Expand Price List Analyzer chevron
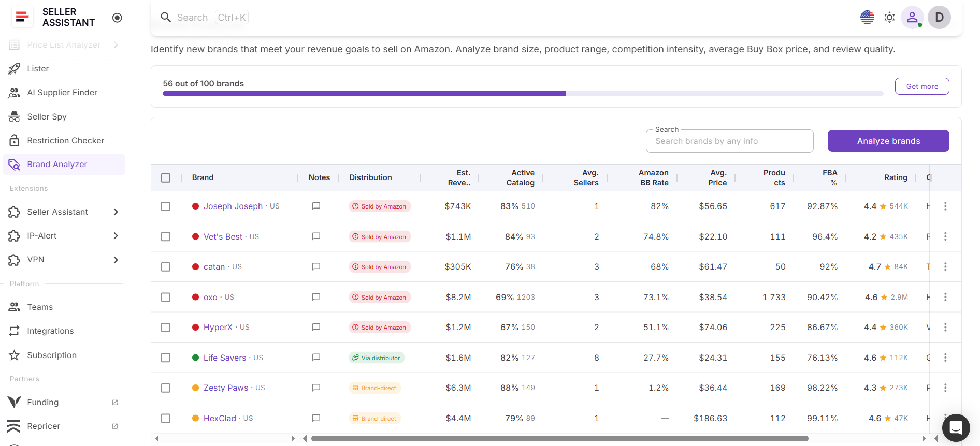 coord(116,45)
